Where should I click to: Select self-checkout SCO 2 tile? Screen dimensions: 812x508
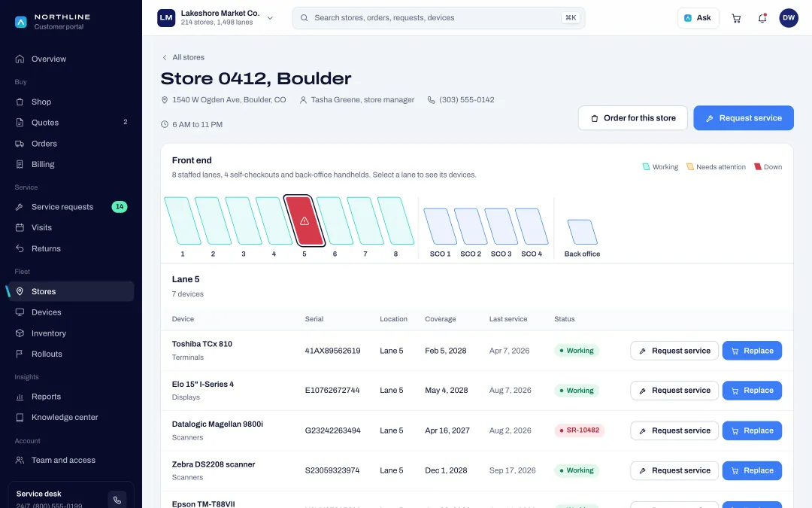pos(471,226)
